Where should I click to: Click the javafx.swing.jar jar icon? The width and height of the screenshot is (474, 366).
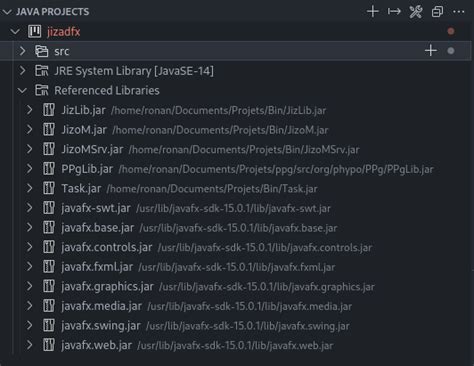(x=49, y=326)
